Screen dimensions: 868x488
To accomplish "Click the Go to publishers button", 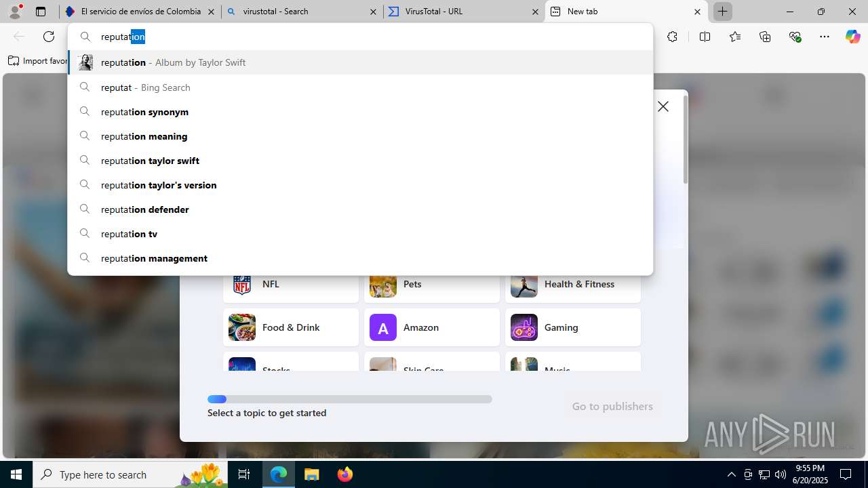I will click(612, 406).
